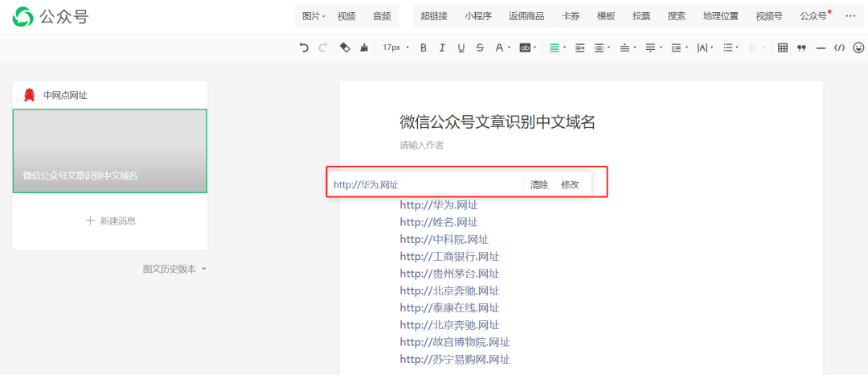Toggle strikethrough formatting
The height and width of the screenshot is (375, 868).
click(x=480, y=47)
